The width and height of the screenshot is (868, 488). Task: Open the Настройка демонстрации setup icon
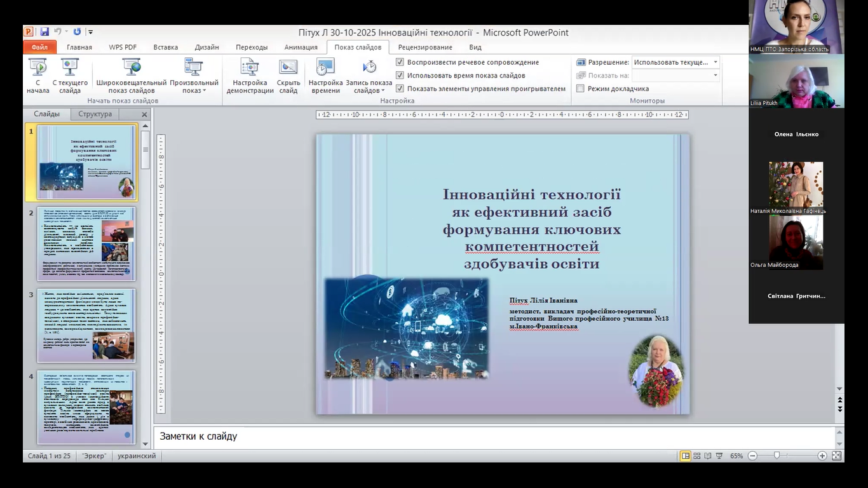(249, 67)
